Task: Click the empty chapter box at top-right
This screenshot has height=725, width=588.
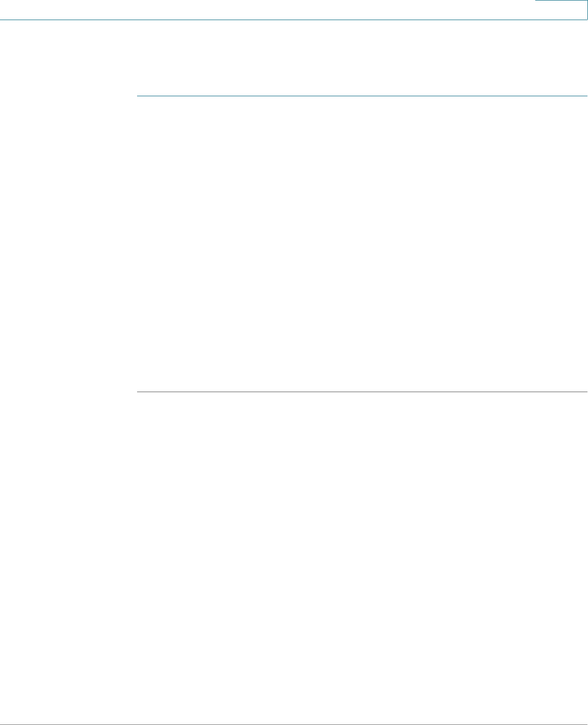Action: (561, 10)
